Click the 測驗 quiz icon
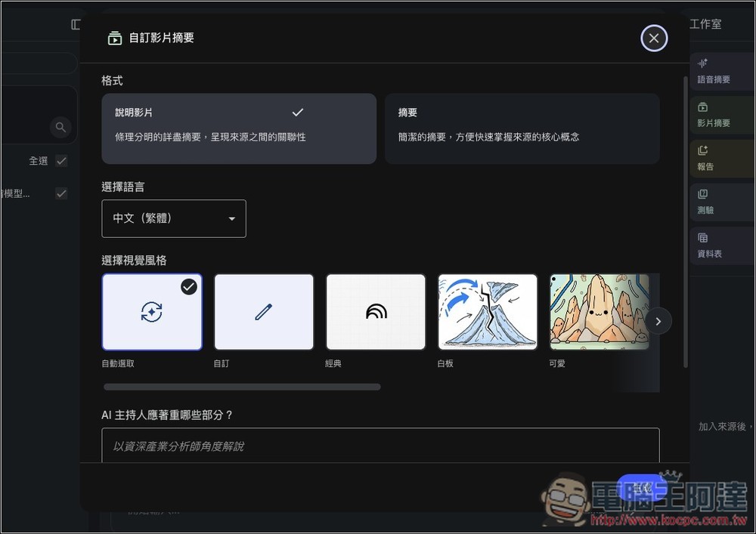 [x=702, y=194]
